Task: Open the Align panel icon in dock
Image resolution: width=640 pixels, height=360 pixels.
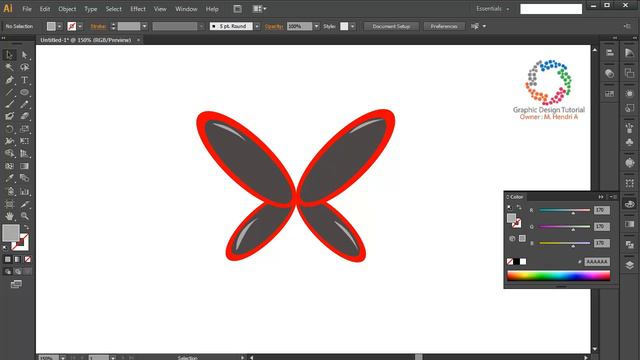Action: [x=609, y=53]
